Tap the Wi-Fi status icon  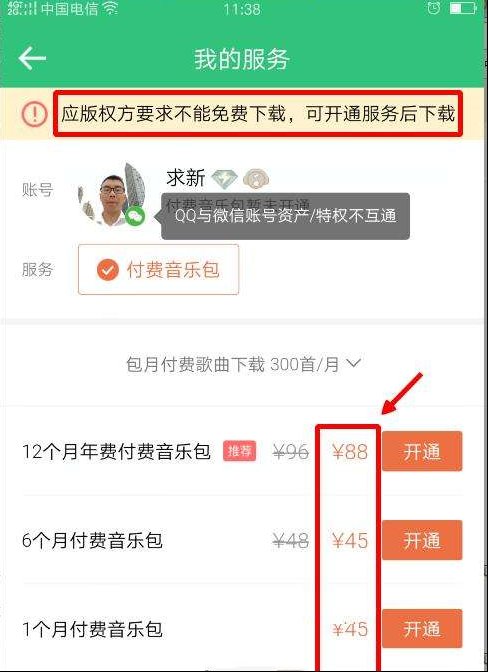pyautogui.click(x=110, y=8)
